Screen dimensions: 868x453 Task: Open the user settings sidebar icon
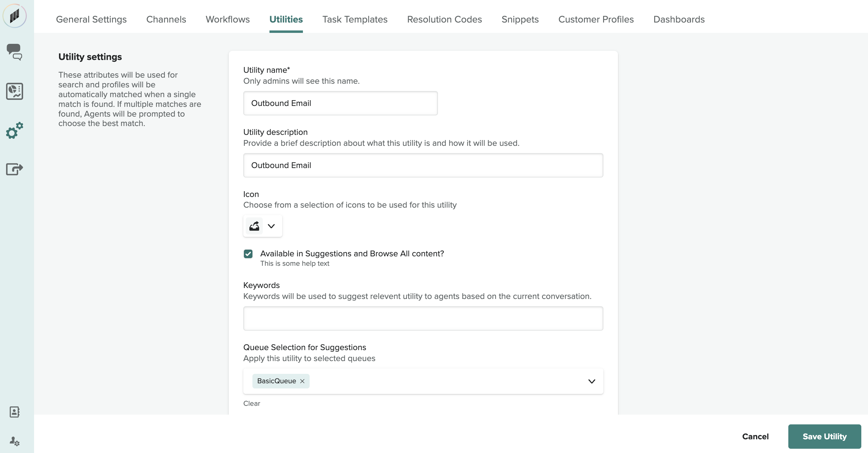pyautogui.click(x=15, y=441)
